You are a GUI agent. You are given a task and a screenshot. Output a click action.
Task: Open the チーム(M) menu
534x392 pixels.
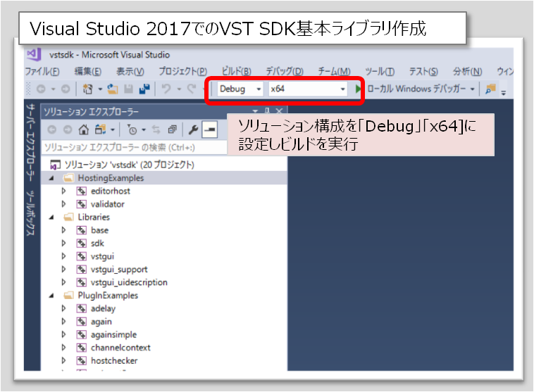334,71
